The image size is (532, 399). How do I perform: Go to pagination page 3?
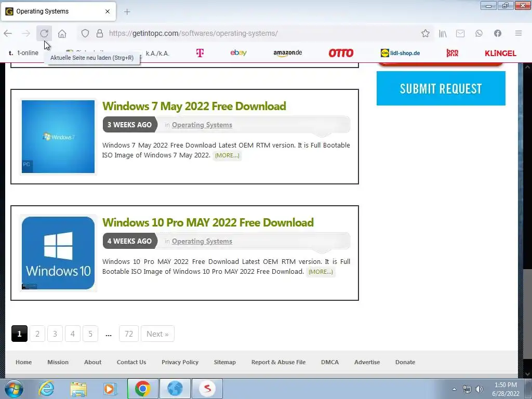click(55, 334)
